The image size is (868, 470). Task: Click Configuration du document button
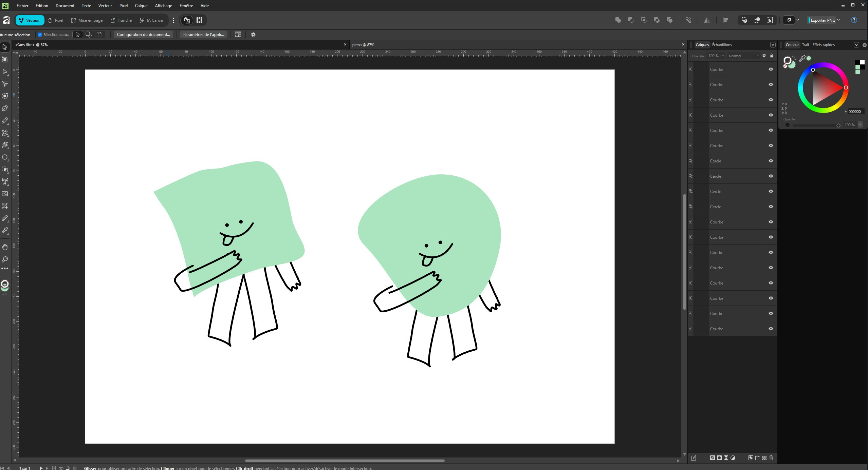[143, 34]
